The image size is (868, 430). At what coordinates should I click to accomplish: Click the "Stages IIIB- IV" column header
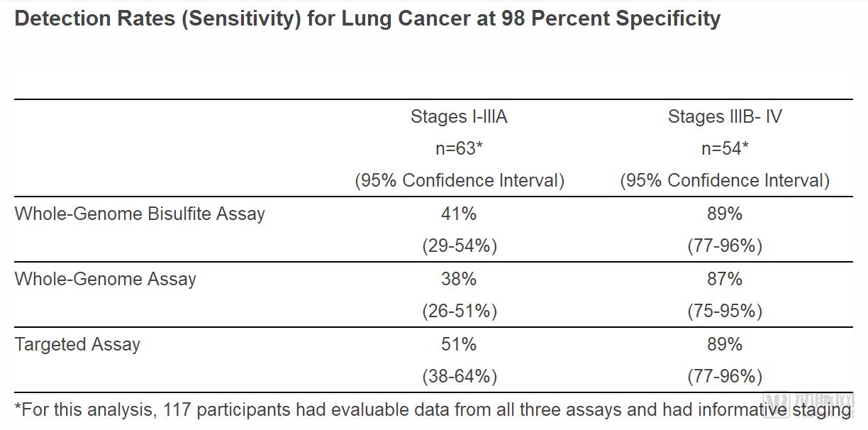(x=724, y=116)
